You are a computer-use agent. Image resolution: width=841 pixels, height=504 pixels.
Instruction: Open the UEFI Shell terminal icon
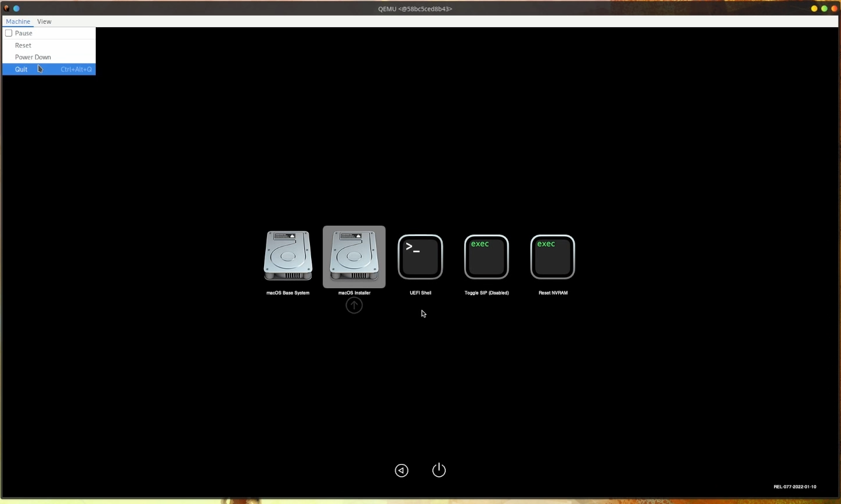pos(420,257)
